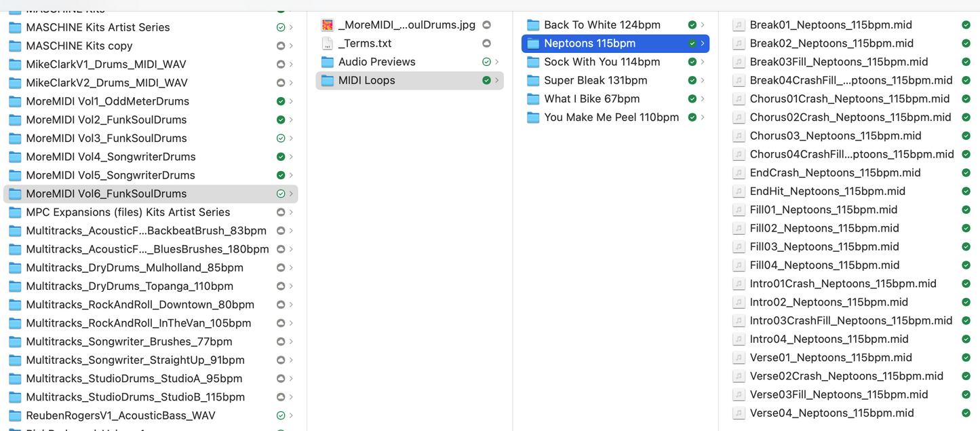The height and width of the screenshot is (431, 980).
Task: Click the Break01_Neptoons_115bpm.mid file icon
Action: [x=739, y=25]
